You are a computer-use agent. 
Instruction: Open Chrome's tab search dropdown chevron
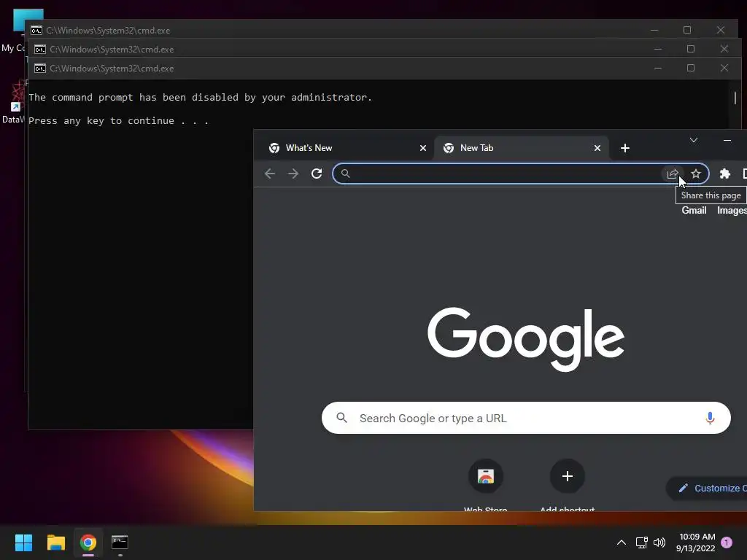coord(694,140)
